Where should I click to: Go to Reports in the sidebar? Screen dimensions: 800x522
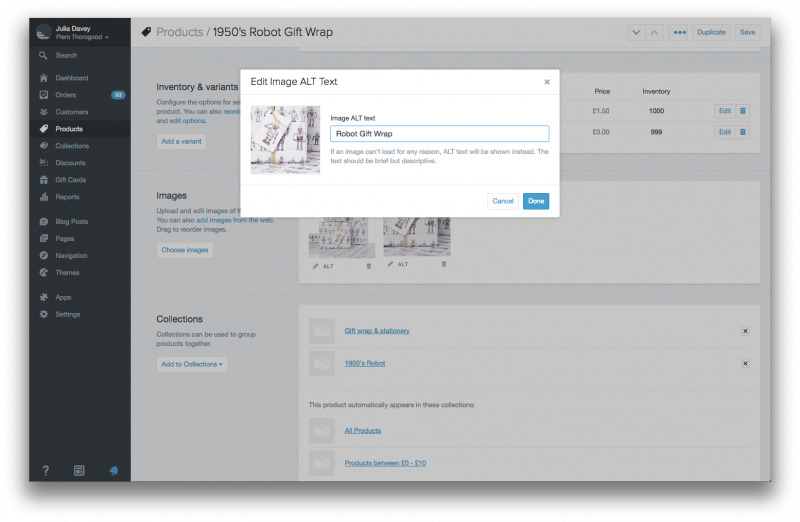pos(67,196)
